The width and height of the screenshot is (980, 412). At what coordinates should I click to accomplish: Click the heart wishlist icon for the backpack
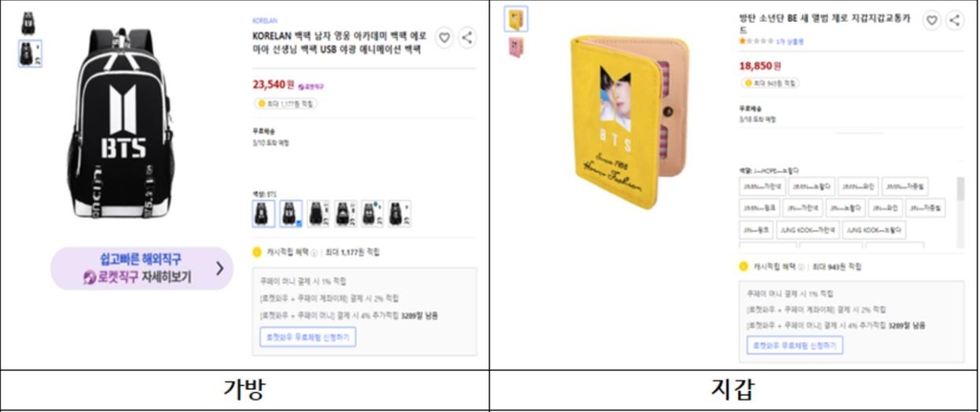(x=444, y=38)
